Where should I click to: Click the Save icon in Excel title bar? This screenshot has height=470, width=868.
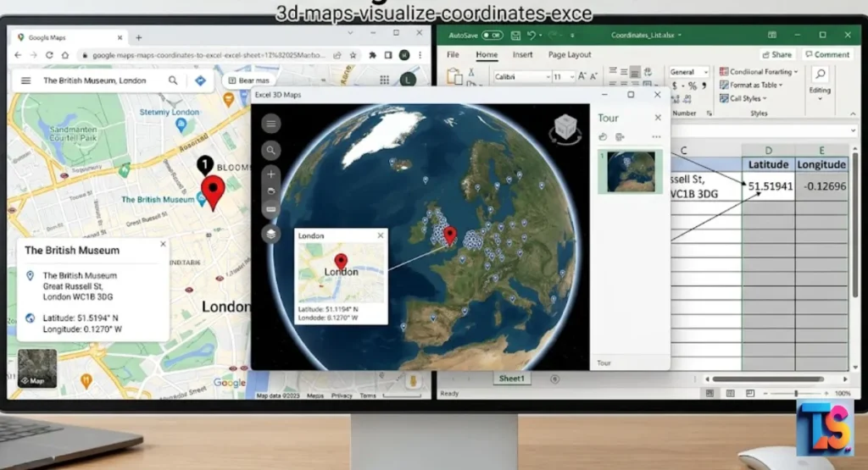[515, 36]
